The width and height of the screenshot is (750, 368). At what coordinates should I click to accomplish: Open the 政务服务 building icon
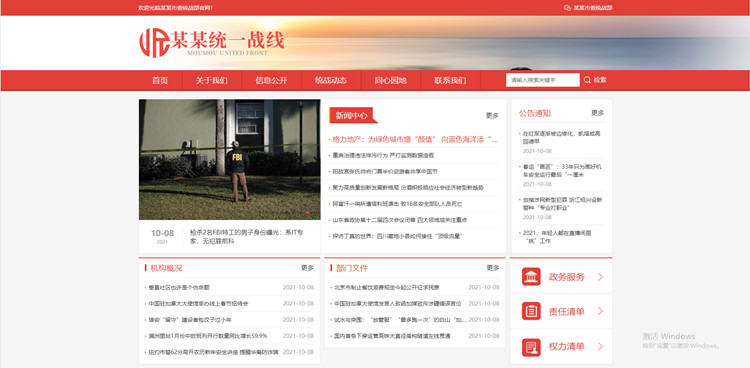click(x=531, y=277)
